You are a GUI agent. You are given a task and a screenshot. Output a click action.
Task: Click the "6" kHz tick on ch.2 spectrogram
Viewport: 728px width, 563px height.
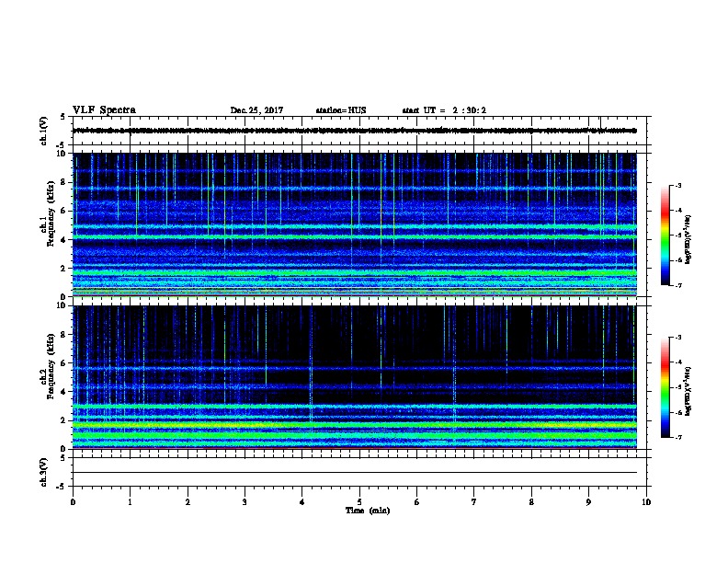[63, 363]
